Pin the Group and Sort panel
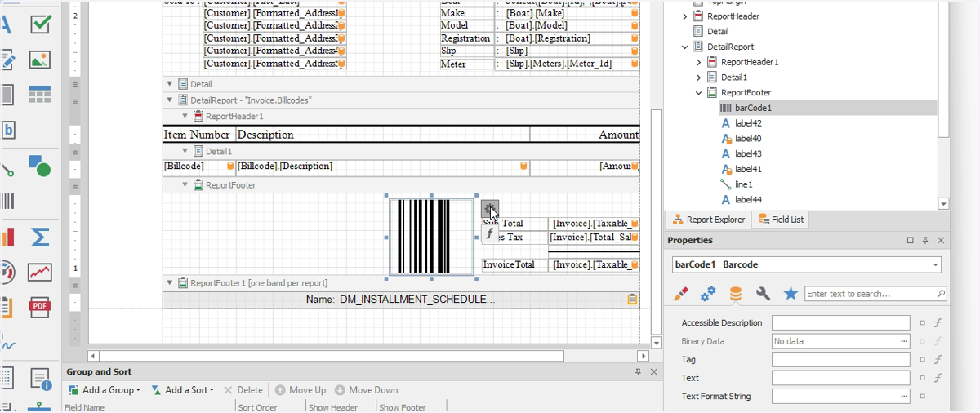 [639, 372]
